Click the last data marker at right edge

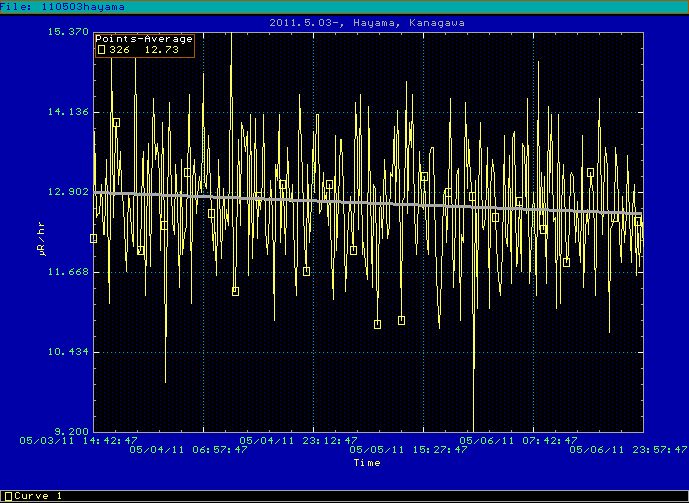coord(638,220)
